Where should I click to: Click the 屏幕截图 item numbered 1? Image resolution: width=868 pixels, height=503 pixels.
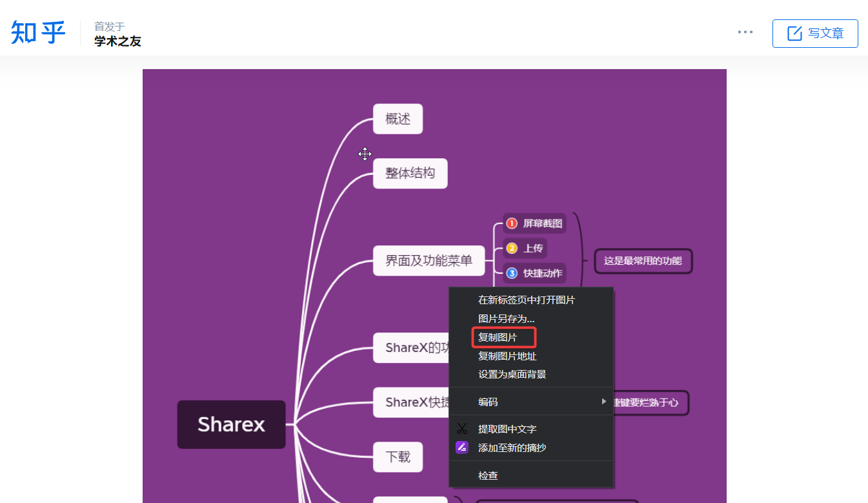point(534,223)
